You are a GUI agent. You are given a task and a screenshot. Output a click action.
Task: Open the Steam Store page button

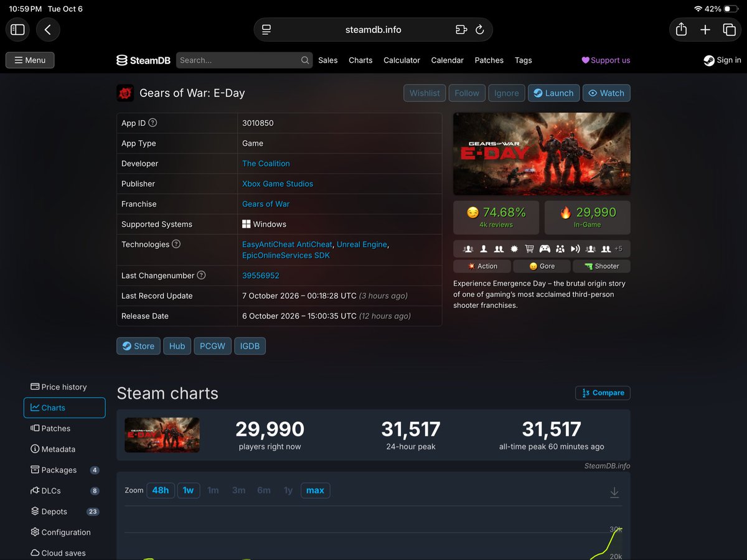click(x=138, y=346)
